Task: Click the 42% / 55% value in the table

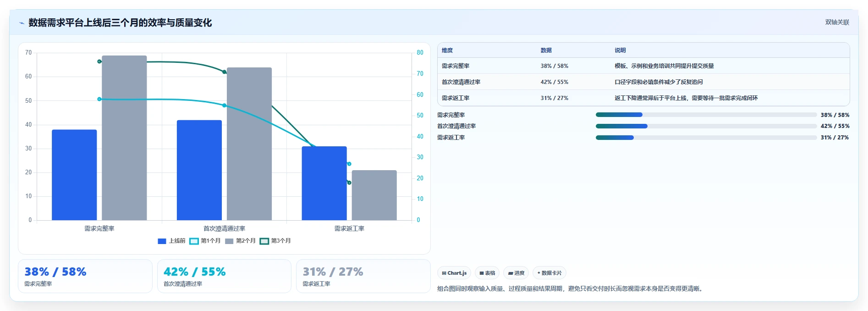Action: click(555, 82)
